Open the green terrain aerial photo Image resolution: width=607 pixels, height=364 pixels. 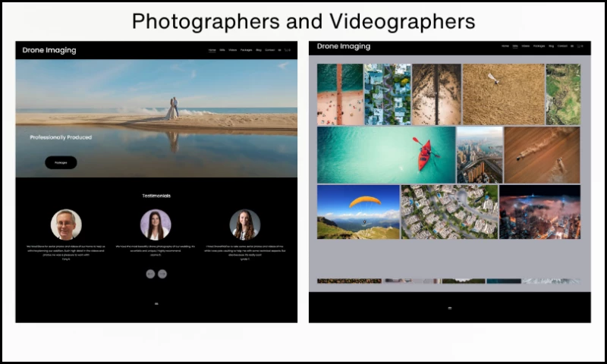click(563, 94)
